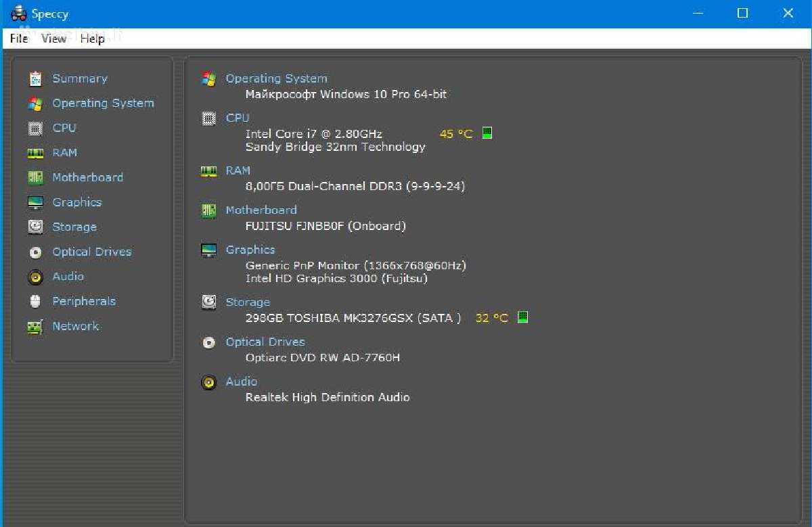Click the storage temperature value 32 °C
Viewport: 812px width, 527px height.
(492, 318)
